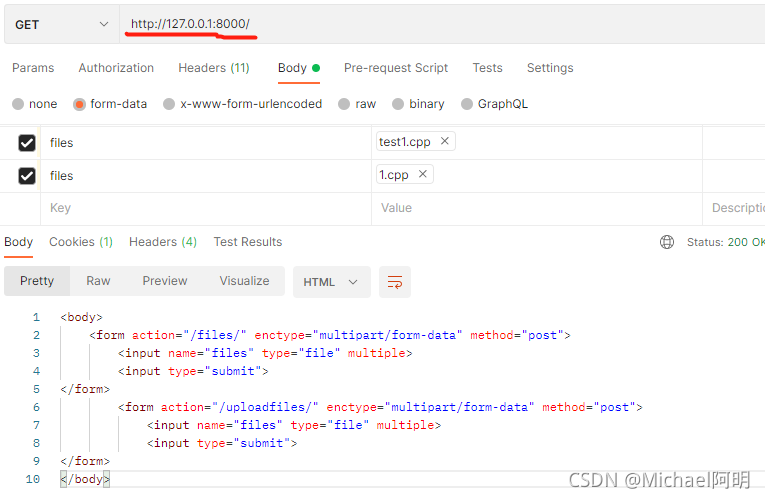Screen dimensions: 765x498
Task: Switch to Preview response view
Action: pyautogui.click(x=165, y=281)
